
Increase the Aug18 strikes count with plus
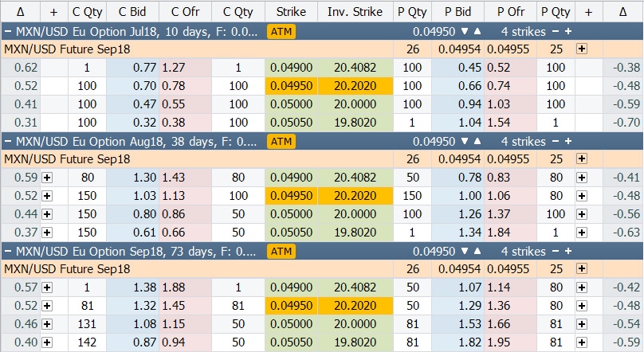tap(568, 142)
